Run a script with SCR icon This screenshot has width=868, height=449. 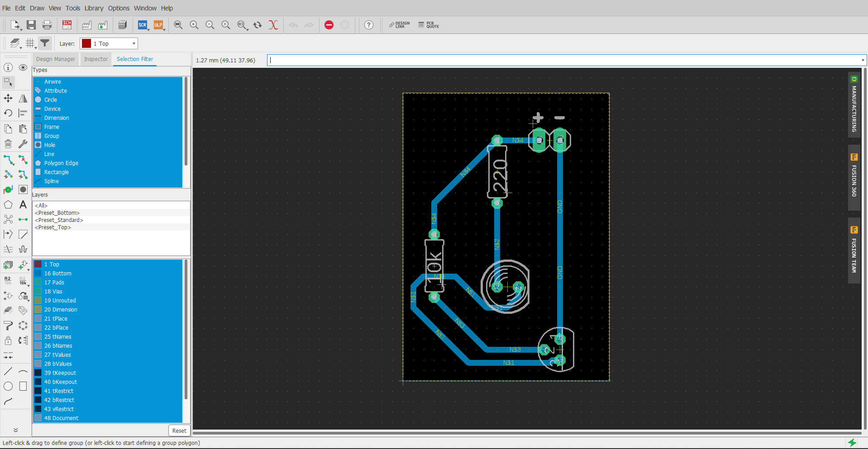[x=143, y=25]
